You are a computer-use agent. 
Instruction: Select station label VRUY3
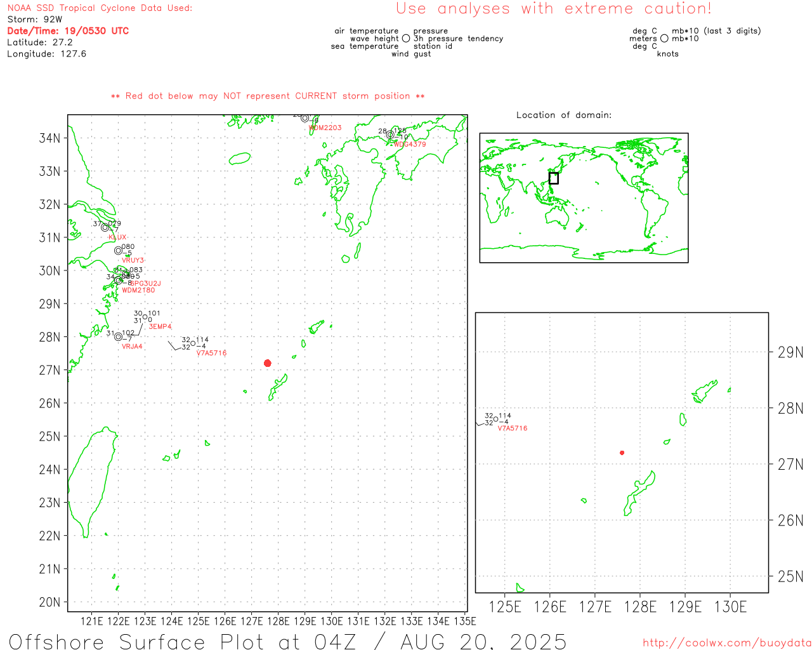(x=133, y=260)
